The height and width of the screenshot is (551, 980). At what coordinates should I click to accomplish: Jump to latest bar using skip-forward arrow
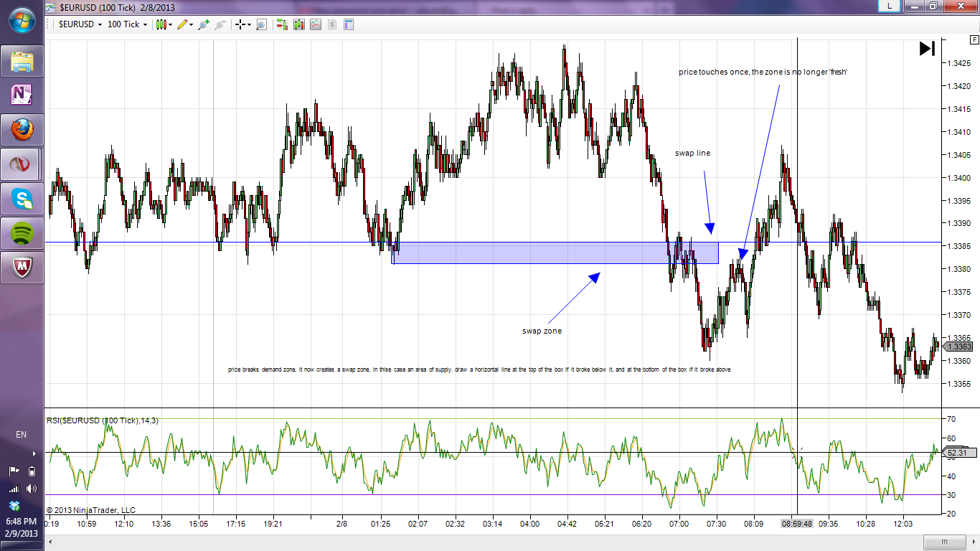927,48
